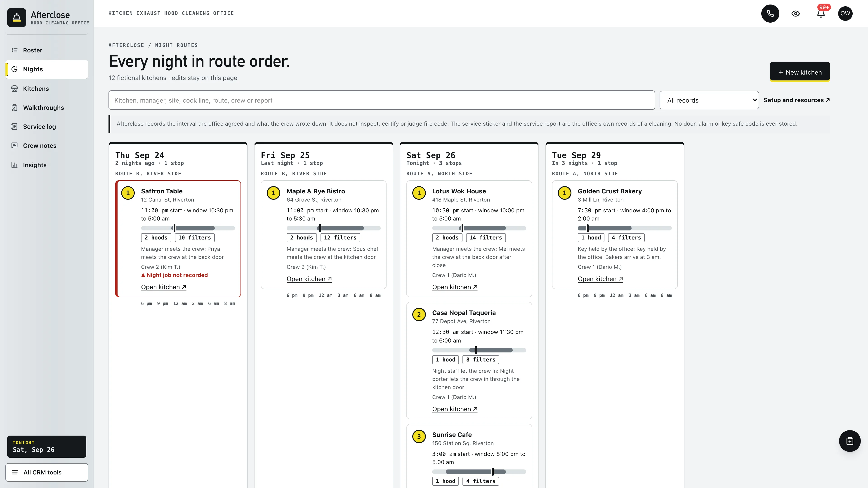Open kitchen link for Lotus Wok House
Image resolution: width=868 pixels, height=488 pixels.
(455, 287)
